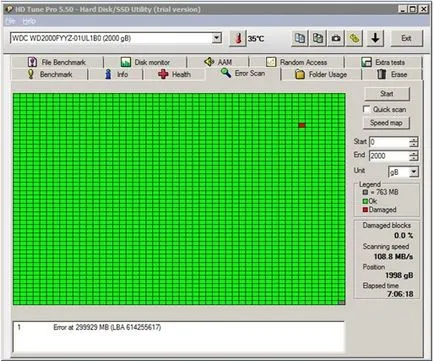Click the down arrow minimize-to-tray icon
The image size is (434, 361).
pyautogui.click(x=375, y=38)
